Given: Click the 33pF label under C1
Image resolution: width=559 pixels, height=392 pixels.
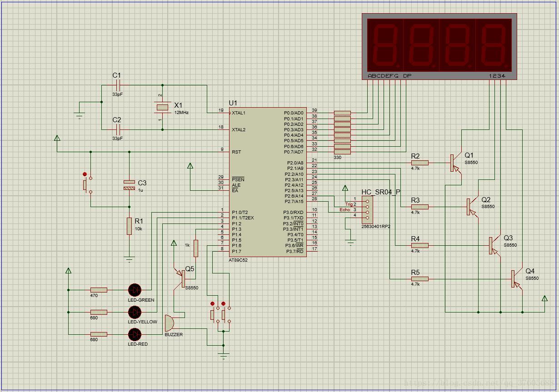Looking at the screenshot, I should pos(117,94).
